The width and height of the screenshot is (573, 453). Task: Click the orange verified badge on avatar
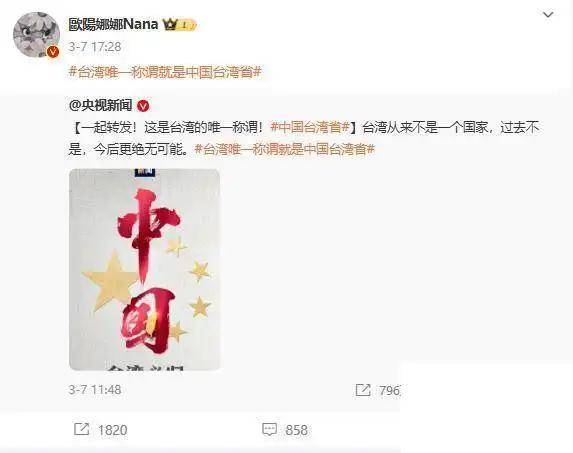[53, 52]
